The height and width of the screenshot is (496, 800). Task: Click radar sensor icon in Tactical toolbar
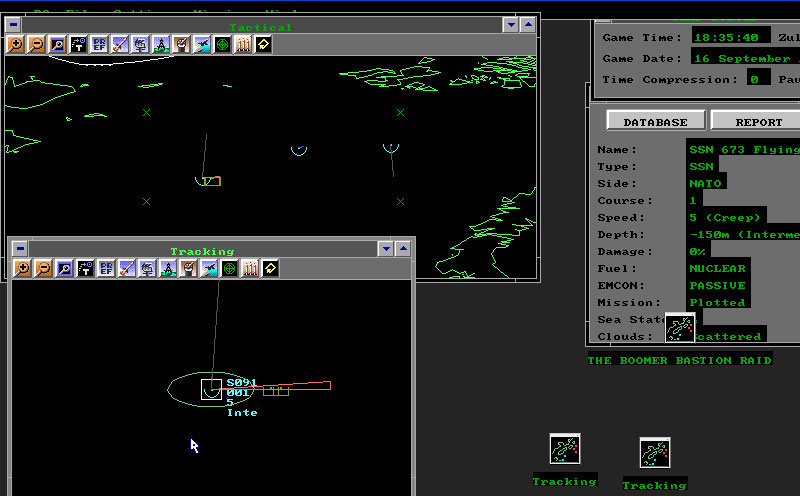[140, 45]
